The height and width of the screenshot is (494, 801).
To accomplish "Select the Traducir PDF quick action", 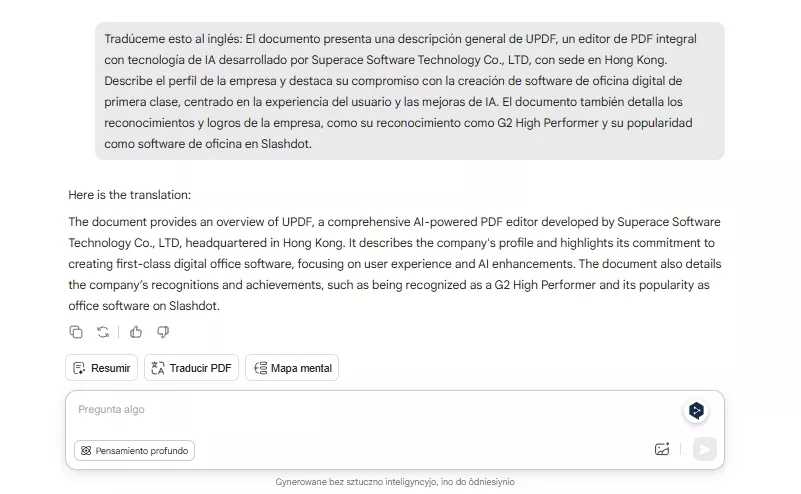I will (192, 368).
